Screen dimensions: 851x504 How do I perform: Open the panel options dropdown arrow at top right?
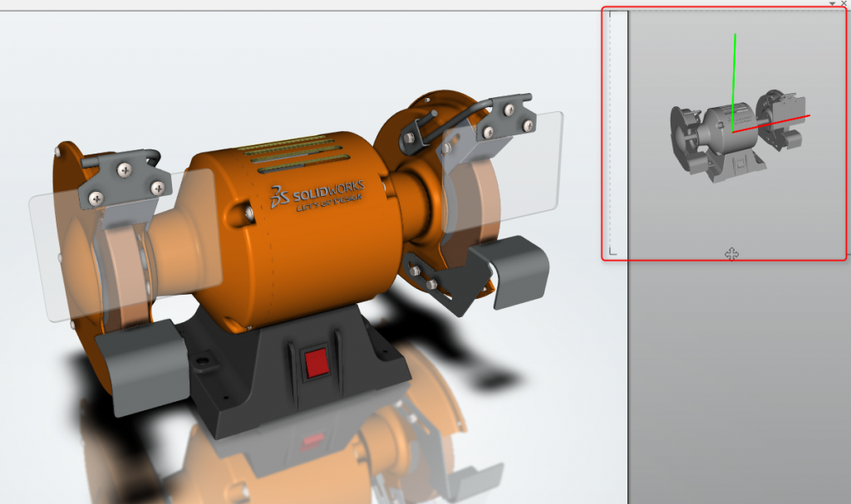coord(831,4)
